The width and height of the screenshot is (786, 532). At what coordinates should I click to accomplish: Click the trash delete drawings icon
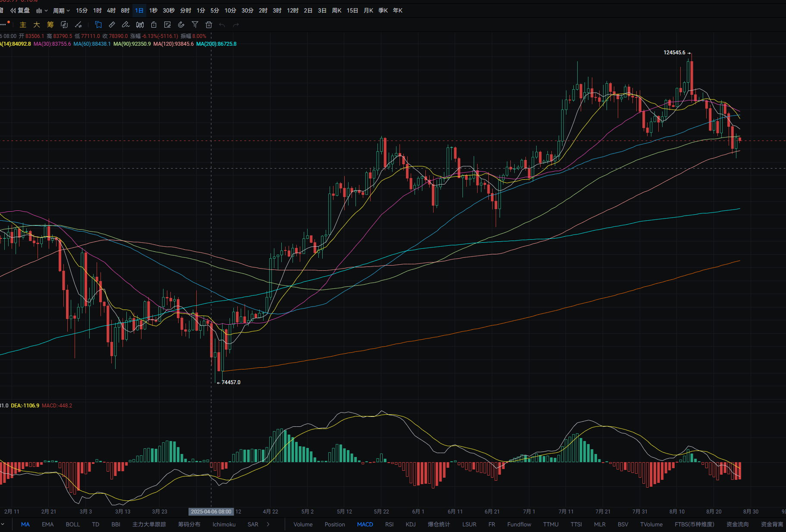pyautogui.click(x=209, y=25)
